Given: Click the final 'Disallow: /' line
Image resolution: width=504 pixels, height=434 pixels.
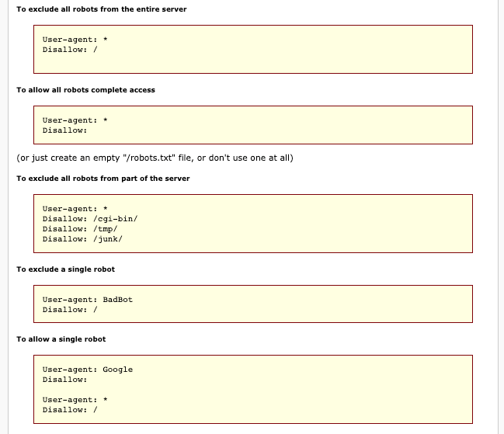Looking at the screenshot, I should [x=70, y=410].
